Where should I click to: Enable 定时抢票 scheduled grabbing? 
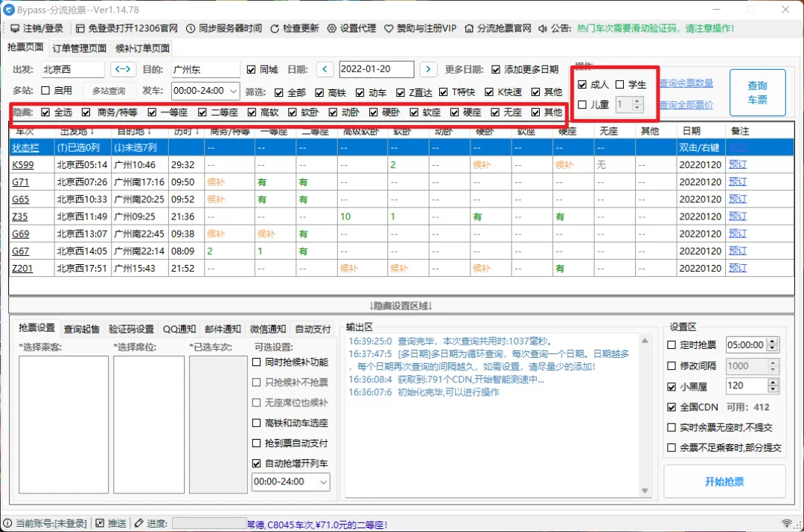click(671, 345)
